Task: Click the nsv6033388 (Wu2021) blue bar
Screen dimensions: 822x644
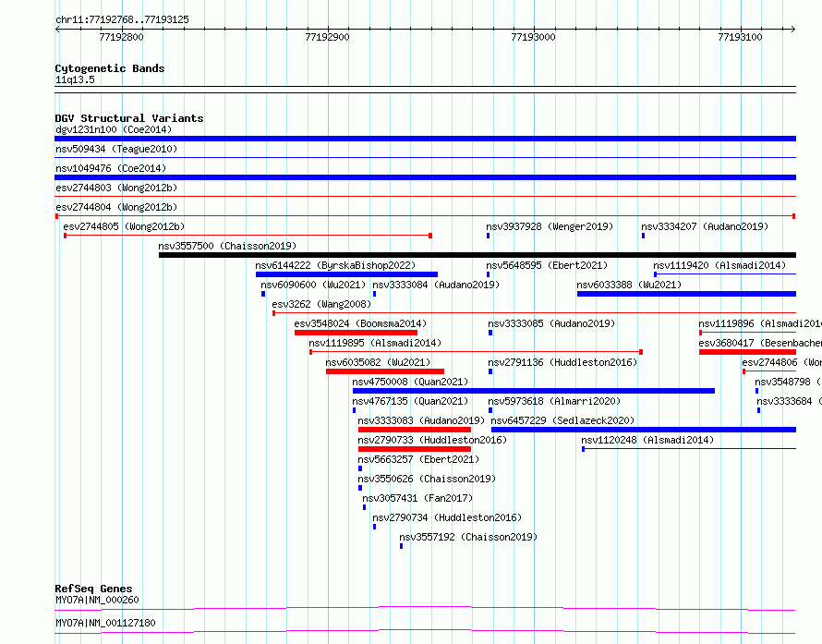Action: [x=686, y=294]
